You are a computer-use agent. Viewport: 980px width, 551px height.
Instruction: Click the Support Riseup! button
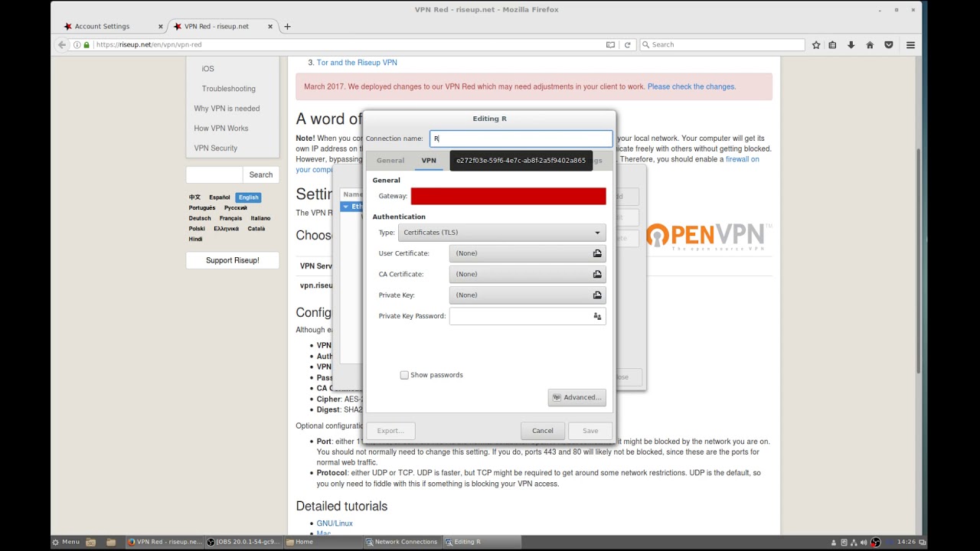pos(233,260)
